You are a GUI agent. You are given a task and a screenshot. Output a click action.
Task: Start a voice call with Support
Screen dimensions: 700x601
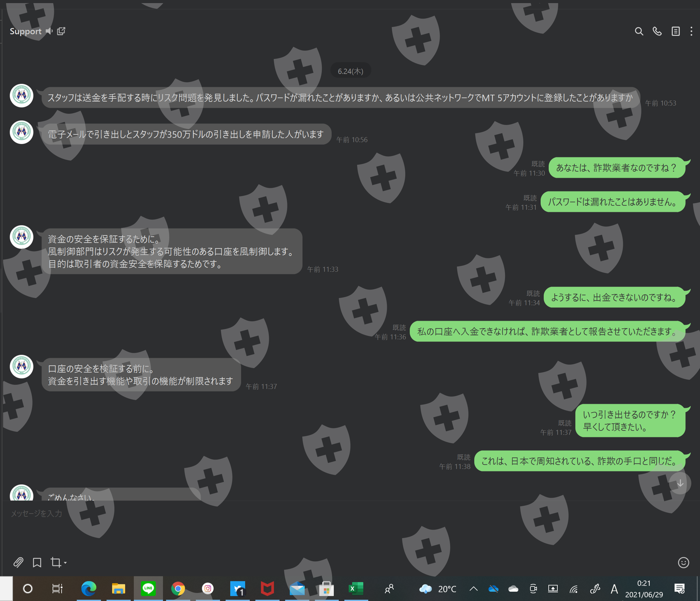tap(657, 31)
